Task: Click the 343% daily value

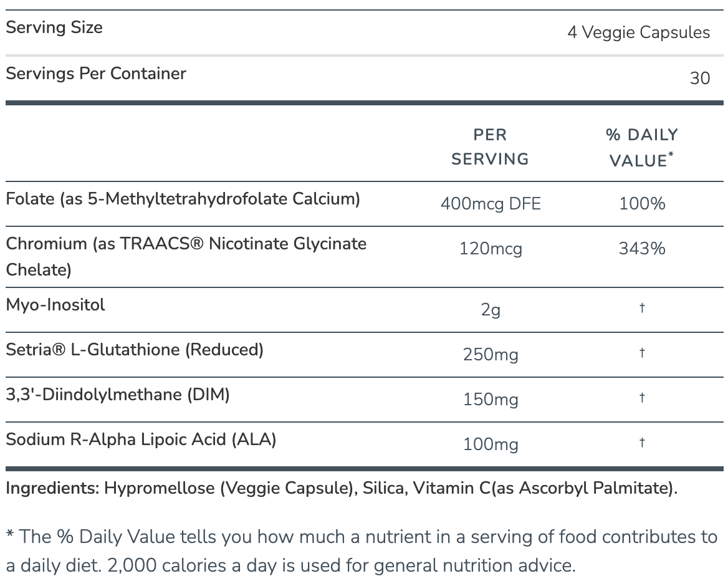Action: point(642,249)
